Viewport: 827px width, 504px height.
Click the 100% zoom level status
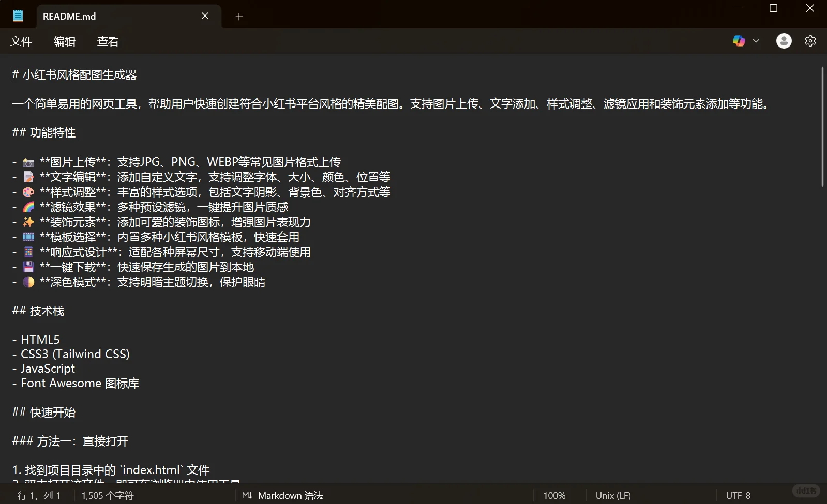(554, 495)
